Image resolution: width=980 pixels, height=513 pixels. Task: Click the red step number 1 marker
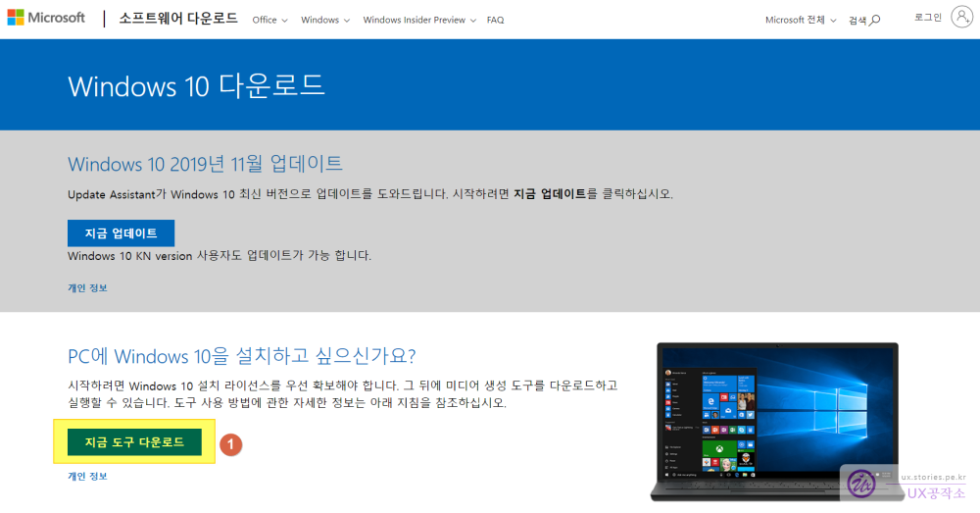click(x=230, y=443)
